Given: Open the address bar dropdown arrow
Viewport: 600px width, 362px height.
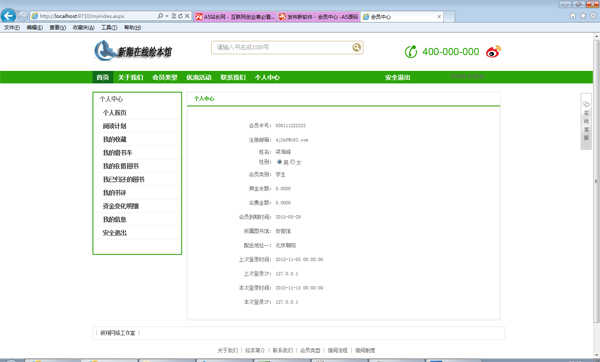Looking at the screenshot, I should [167, 16].
